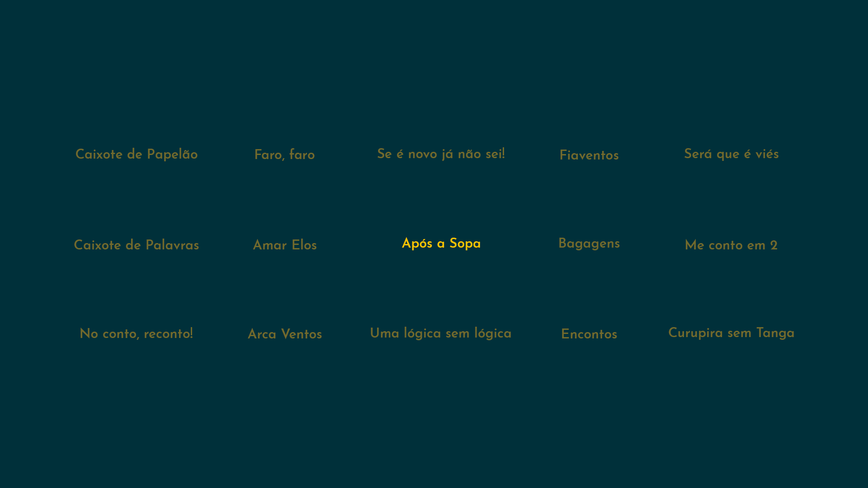Open Será que é viés
Image resolution: width=868 pixels, height=488 pixels.
[731, 154]
